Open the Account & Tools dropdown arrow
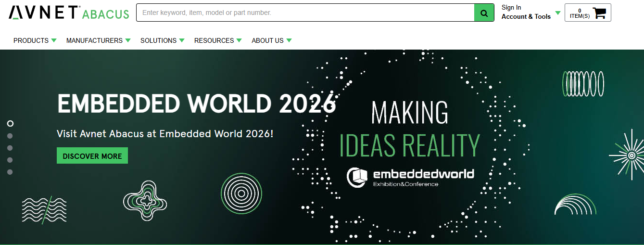This screenshot has height=245, width=644. click(x=558, y=13)
